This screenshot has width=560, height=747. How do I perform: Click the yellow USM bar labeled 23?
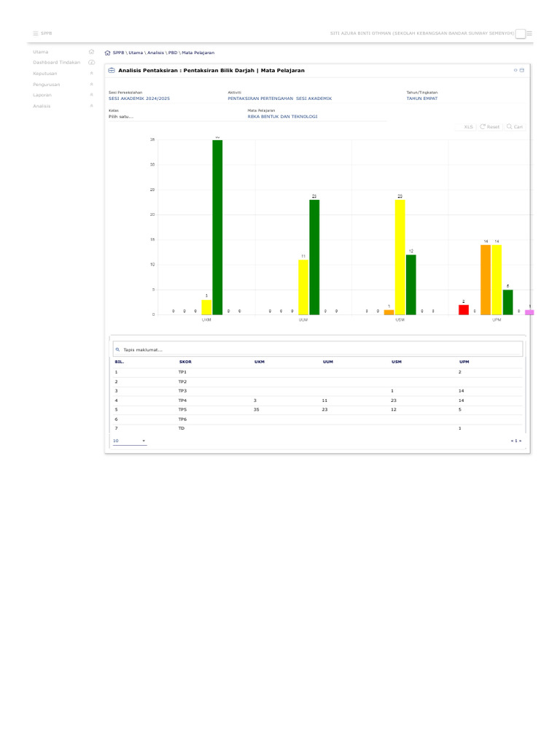(x=400, y=258)
